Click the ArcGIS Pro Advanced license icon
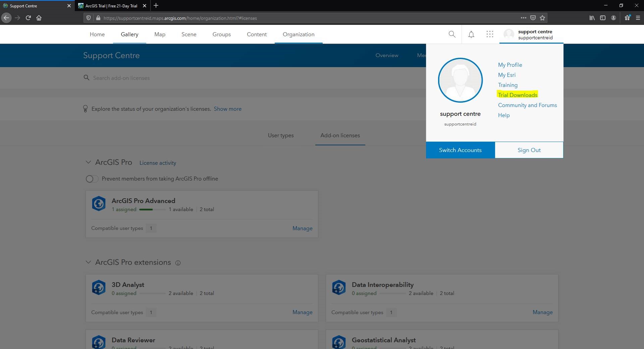The width and height of the screenshot is (644, 349). click(x=99, y=204)
